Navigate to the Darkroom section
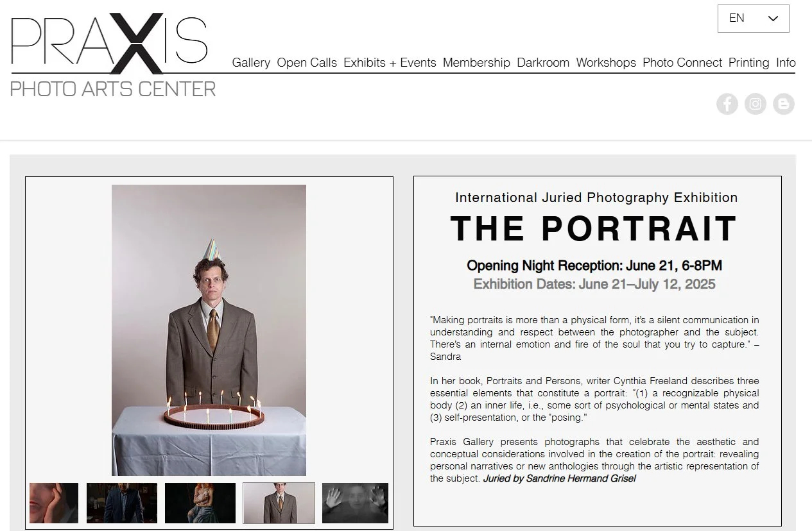The height and width of the screenshot is (531, 812). pyautogui.click(x=543, y=63)
